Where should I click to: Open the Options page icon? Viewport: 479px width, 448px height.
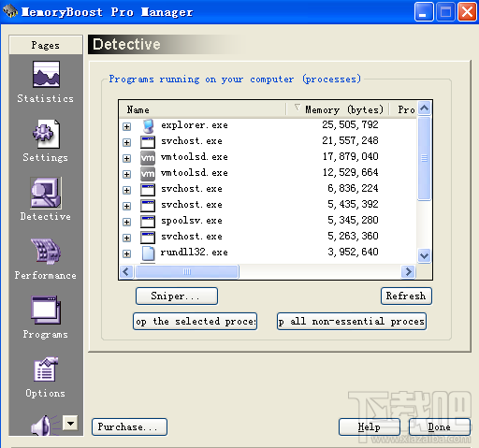click(x=46, y=369)
